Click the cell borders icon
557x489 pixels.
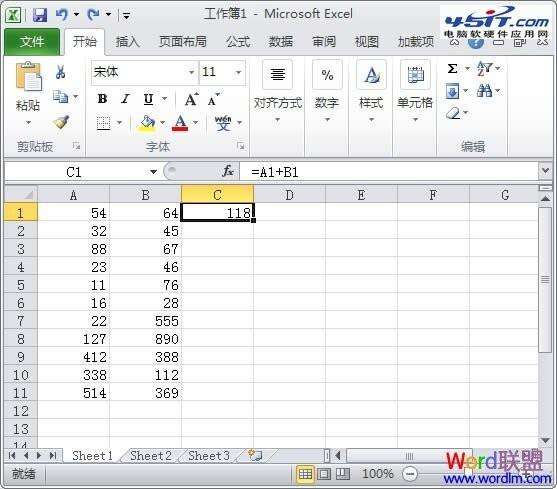[103, 123]
